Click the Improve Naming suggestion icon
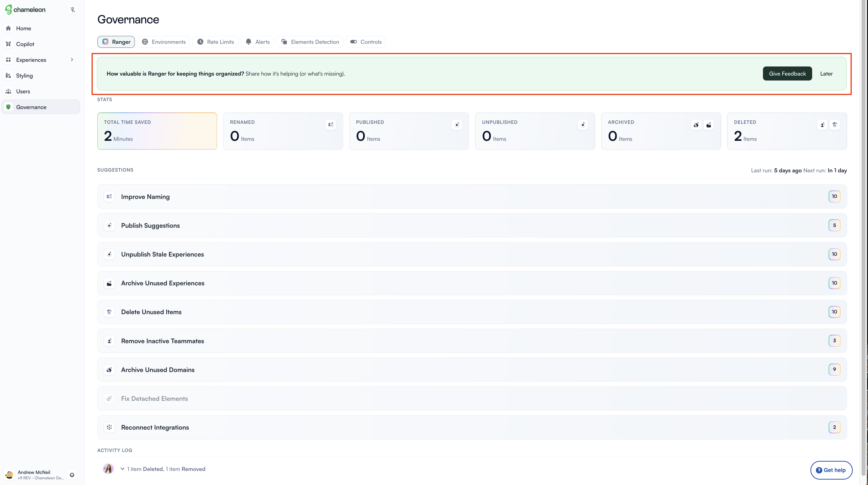This screenshot has height=485, width=868. [x=109, y=196]
